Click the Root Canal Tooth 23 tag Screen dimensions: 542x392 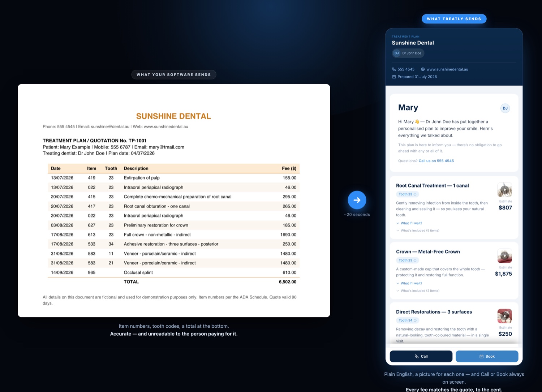(407, 194)
